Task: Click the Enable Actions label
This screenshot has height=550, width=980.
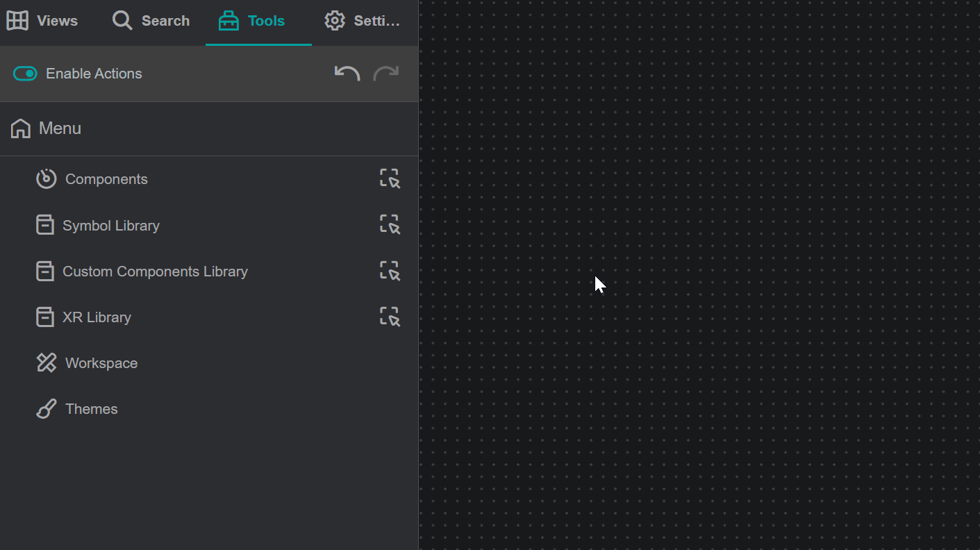Action: click(x=94, y=74)
